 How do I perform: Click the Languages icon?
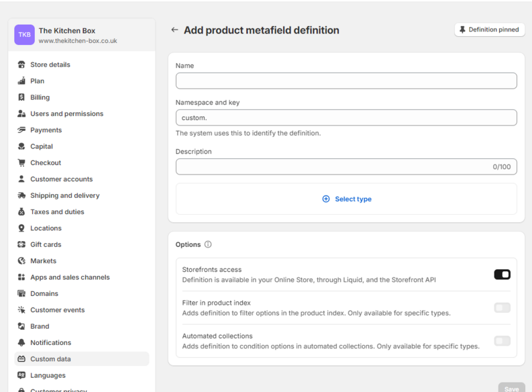click(21, 375)
